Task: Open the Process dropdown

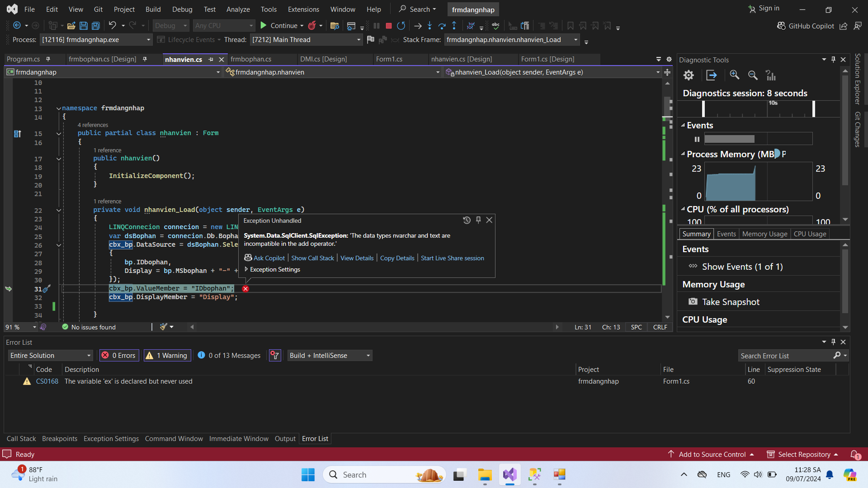Action: click(96, 40)
